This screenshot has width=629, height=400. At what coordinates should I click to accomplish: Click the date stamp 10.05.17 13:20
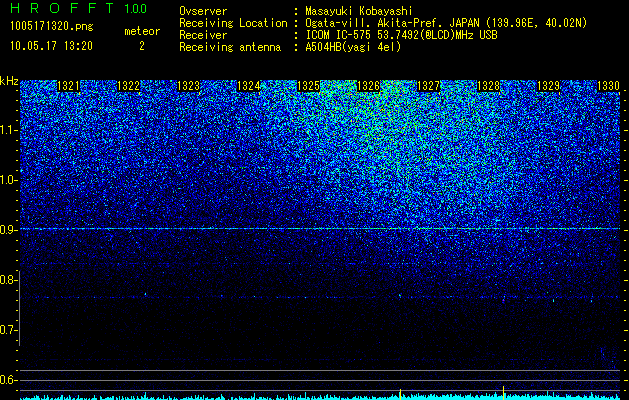tap(51, 46)
